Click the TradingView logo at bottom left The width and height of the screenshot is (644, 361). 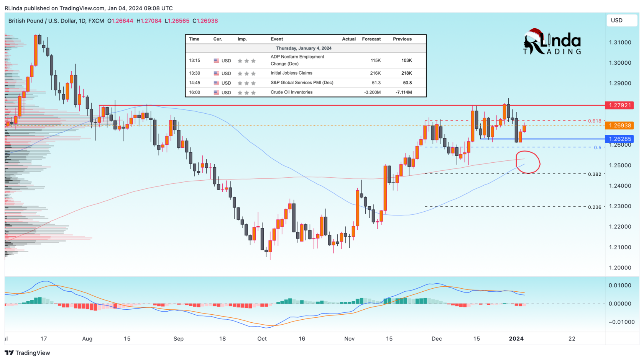point(27,353)
